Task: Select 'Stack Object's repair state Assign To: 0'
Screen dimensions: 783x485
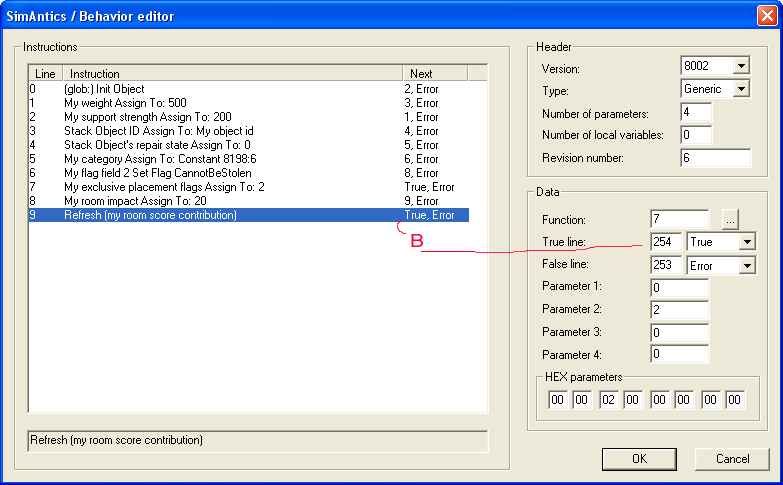Action: pyautogui.click(x=249, y=145)
